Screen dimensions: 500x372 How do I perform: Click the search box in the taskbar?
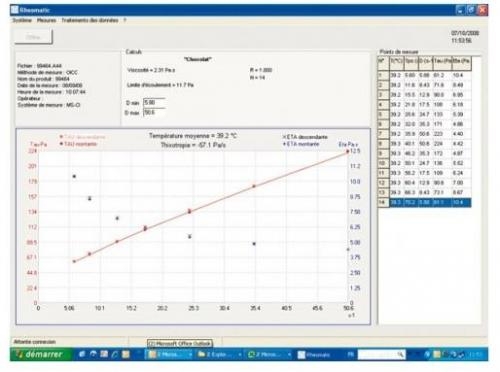[x=381, y=355]
